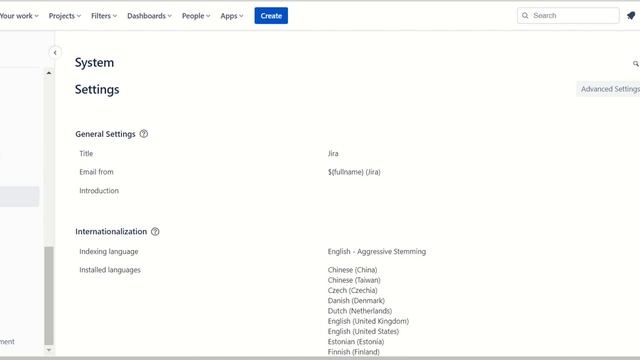
Task: Click the sidebar vertical scrollbar thumb
Action: (49, 296)
